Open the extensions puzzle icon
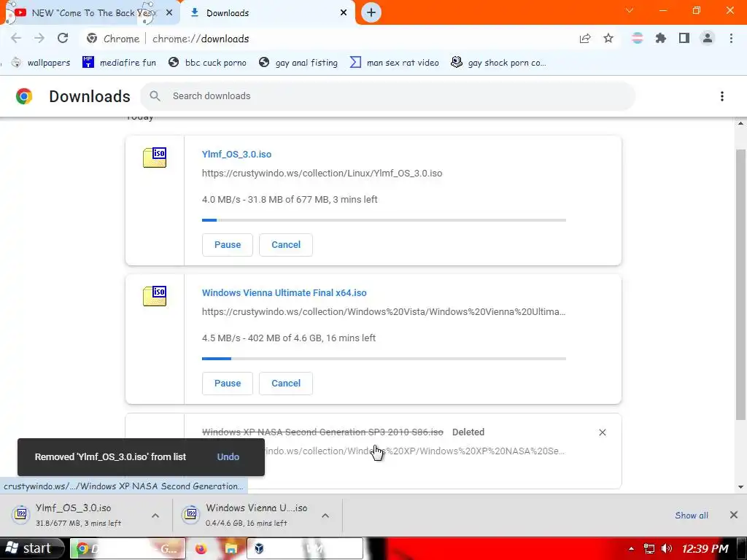Viewport: 747px width, 560px height. [x=661, y=38]
